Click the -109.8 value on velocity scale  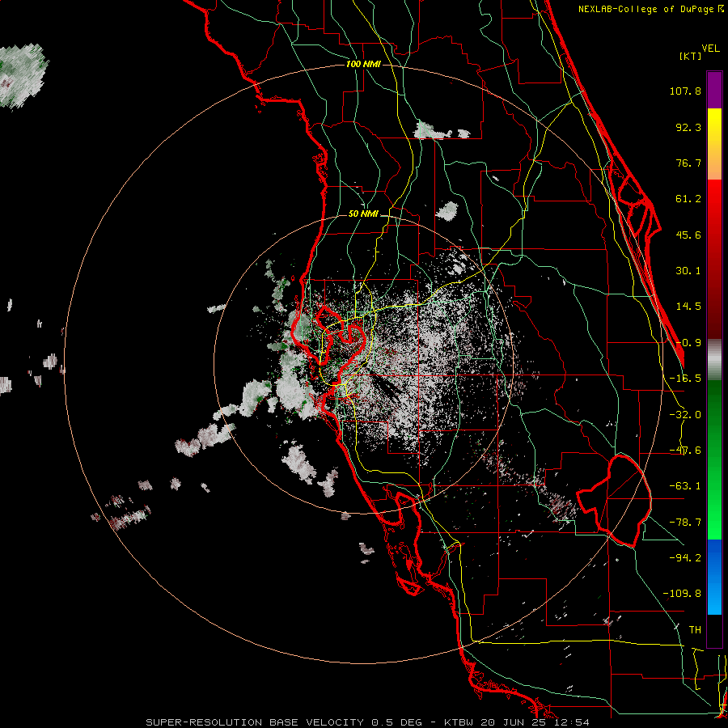click(x=682, y=594)
